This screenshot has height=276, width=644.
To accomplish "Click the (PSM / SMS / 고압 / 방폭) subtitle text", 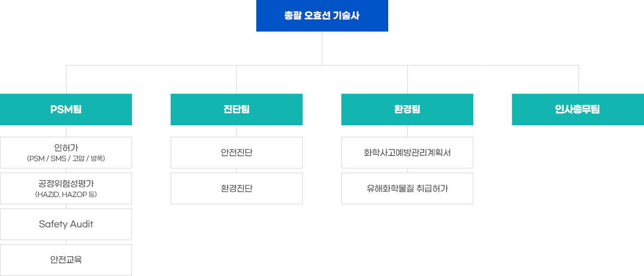I will pos(66,158).
